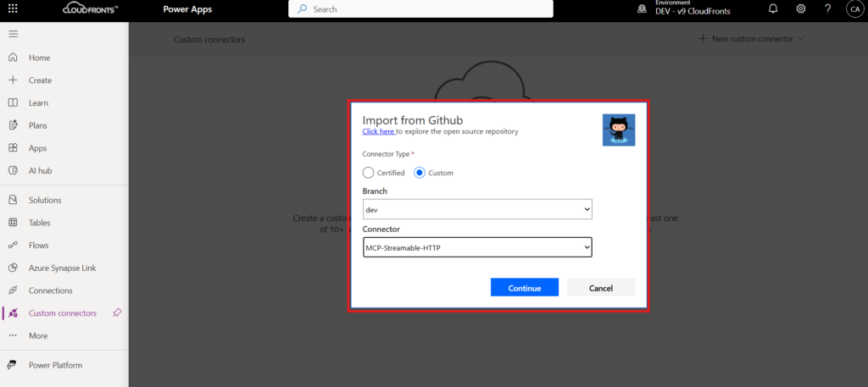
Task: Click the Connections plug icon
Action: (x=14, y=290)
